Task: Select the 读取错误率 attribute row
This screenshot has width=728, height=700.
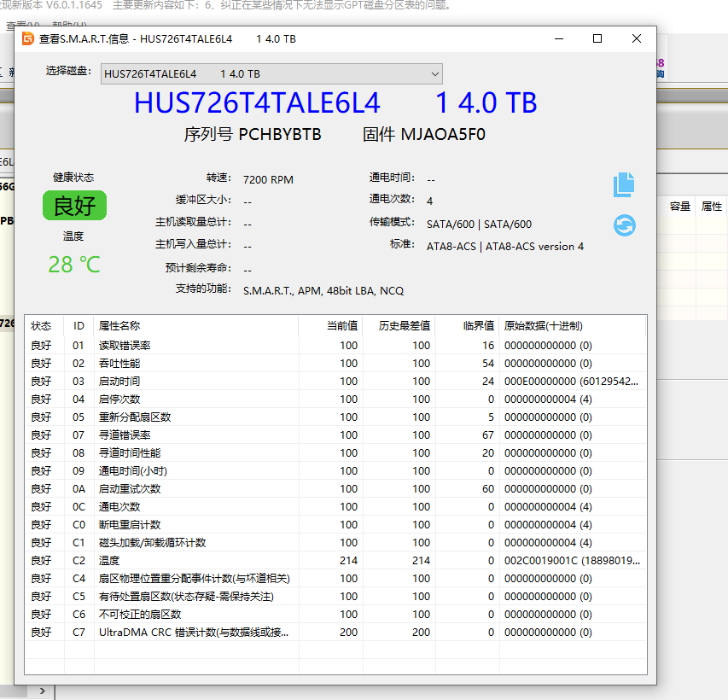Action: [x=125, y=346]
